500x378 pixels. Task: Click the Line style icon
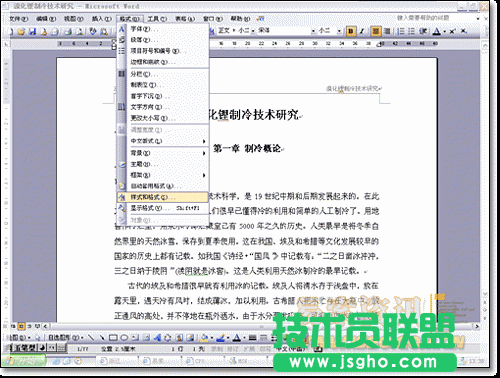click(252, 338)
